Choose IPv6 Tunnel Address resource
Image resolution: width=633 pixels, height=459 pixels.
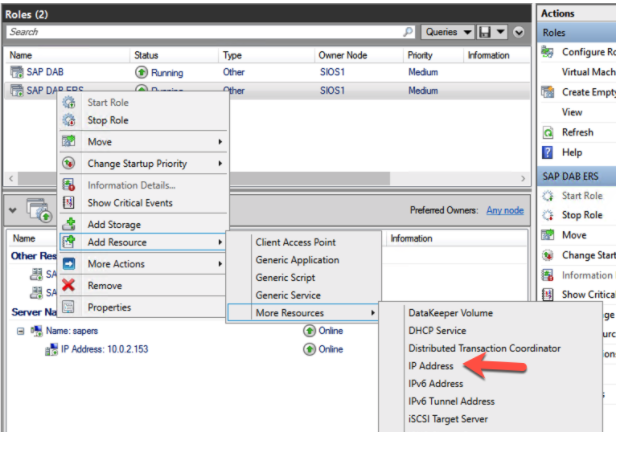point(451,401)
